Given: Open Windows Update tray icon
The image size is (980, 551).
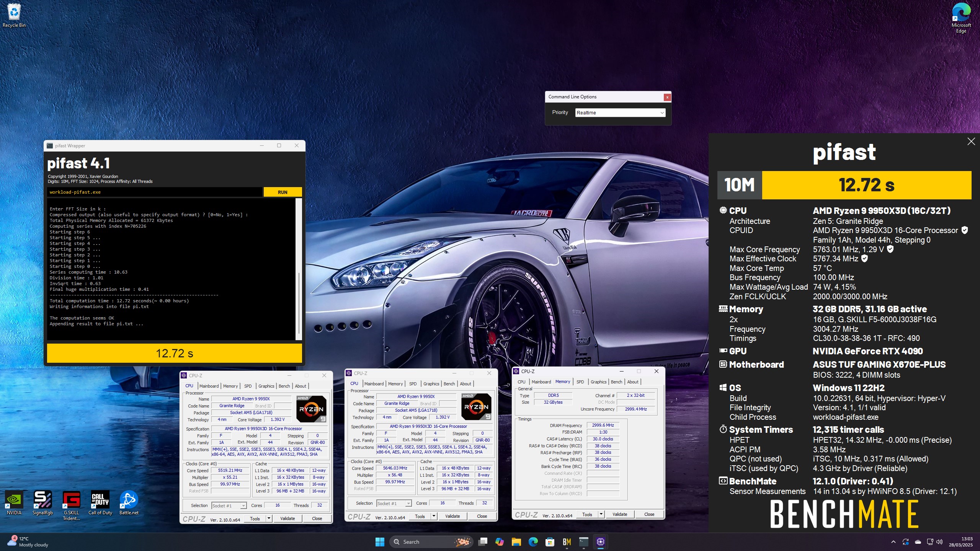Looking at the screenshot, I should 906,542.
